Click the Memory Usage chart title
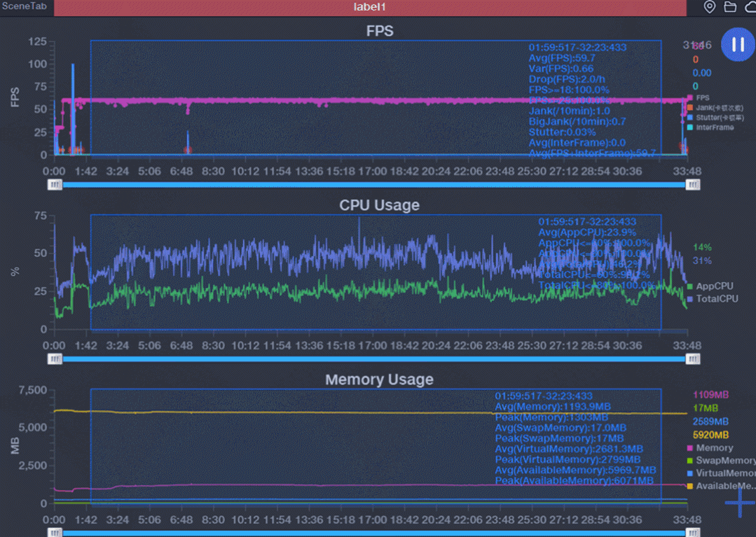Viewport: 756px width, 537px height. click(x=380, y=379)
